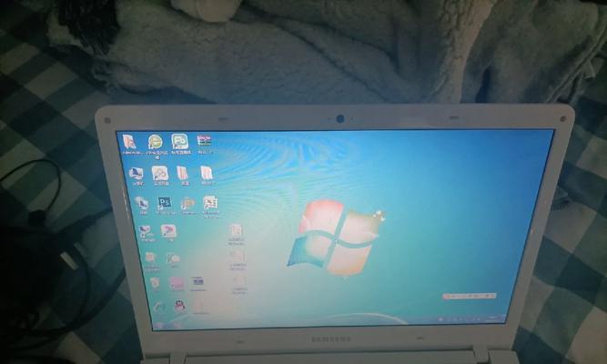Open the colorful striped icon in top row
The width and height of the screenshot is (607, 364).
[x=204, y=141]
